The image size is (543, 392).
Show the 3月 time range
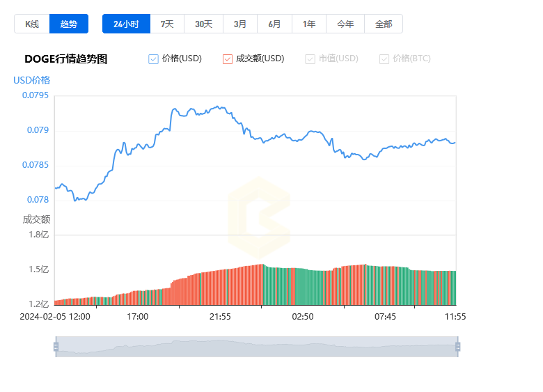(x=240, y=24)
